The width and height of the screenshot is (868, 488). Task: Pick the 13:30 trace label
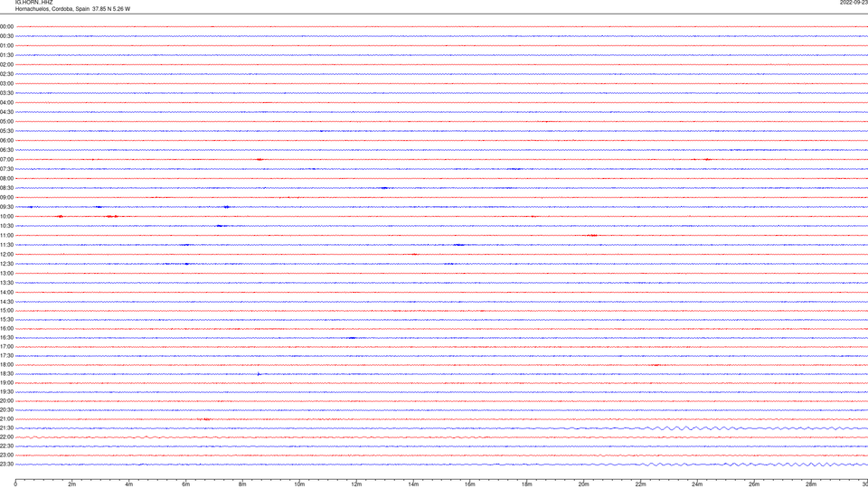click(x=6, y=282)
